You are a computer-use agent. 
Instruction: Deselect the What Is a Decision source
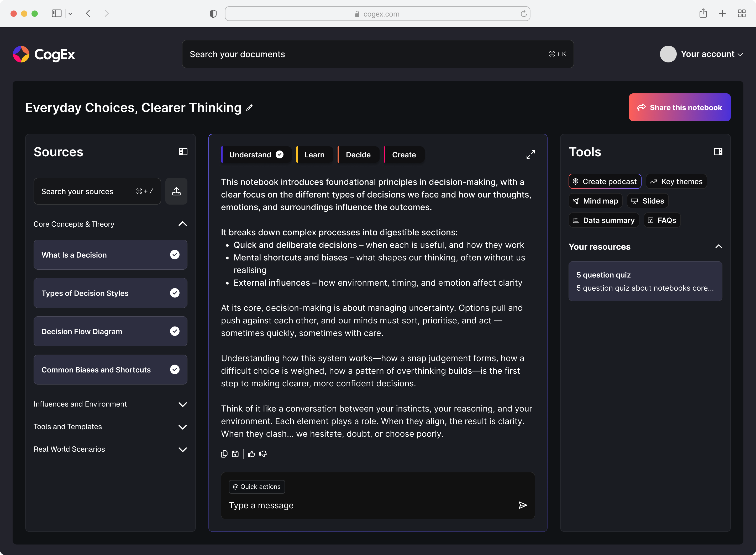coord(175,255)
